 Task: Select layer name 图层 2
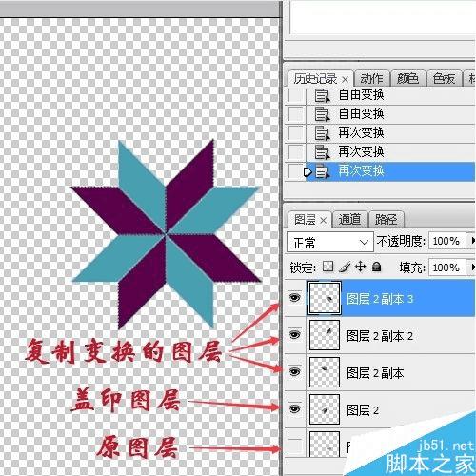tap(363, 410)
